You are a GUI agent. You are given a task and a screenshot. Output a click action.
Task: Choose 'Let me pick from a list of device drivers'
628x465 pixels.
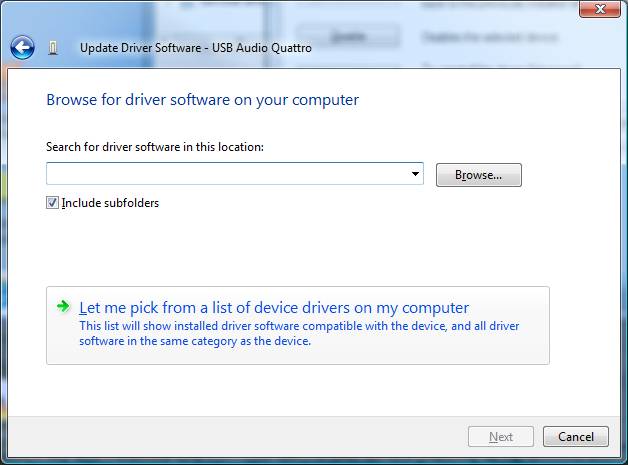tap(273, 308)
